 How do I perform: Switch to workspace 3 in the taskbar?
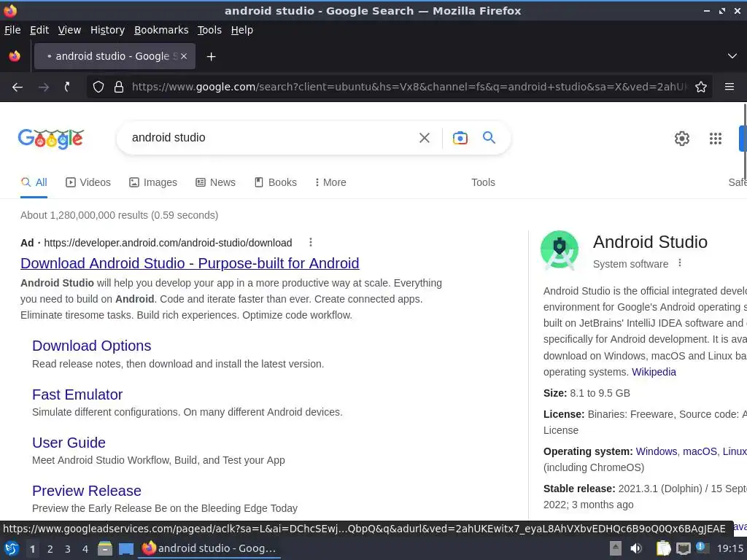point(68,549)
